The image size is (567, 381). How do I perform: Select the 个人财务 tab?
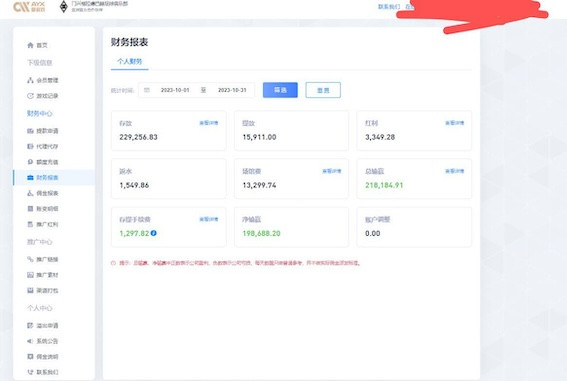(x=129, y=61)
